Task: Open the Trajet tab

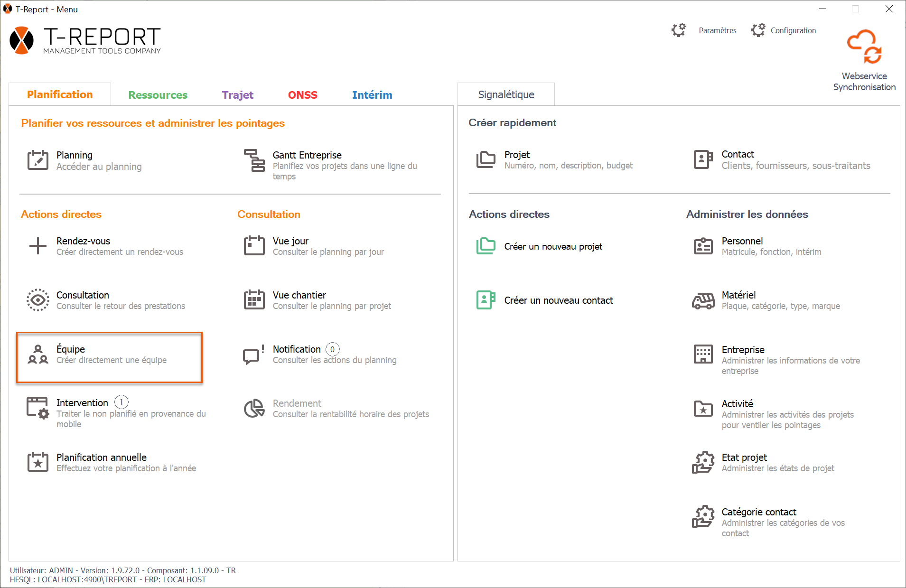Action: pyautogui.click(x=237, y=95)
